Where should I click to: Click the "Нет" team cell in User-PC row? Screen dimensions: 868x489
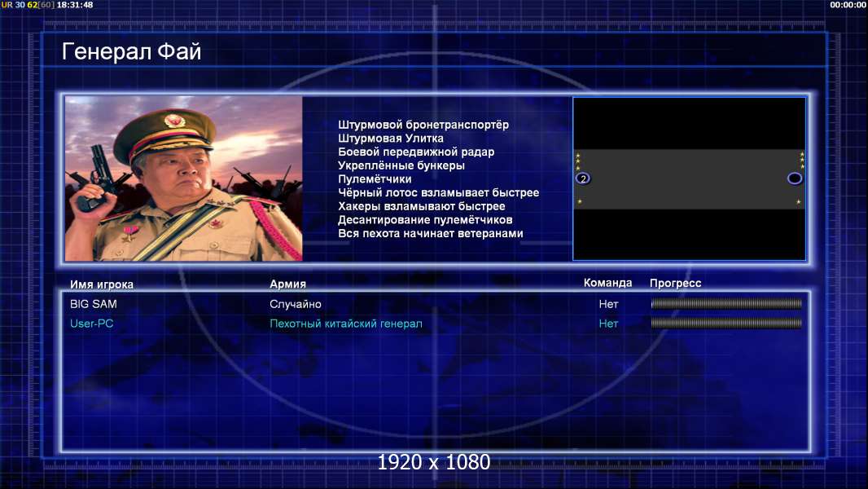click(x=608, y=324)
